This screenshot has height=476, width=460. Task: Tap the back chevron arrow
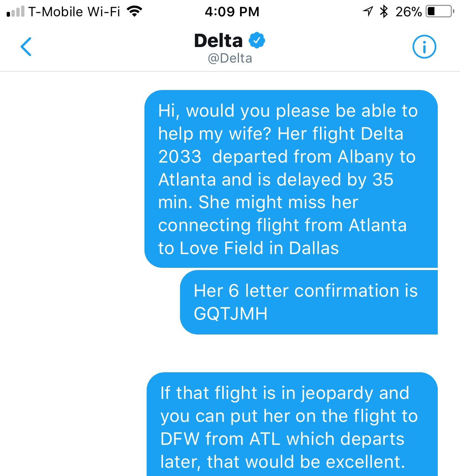click(26, 47)
